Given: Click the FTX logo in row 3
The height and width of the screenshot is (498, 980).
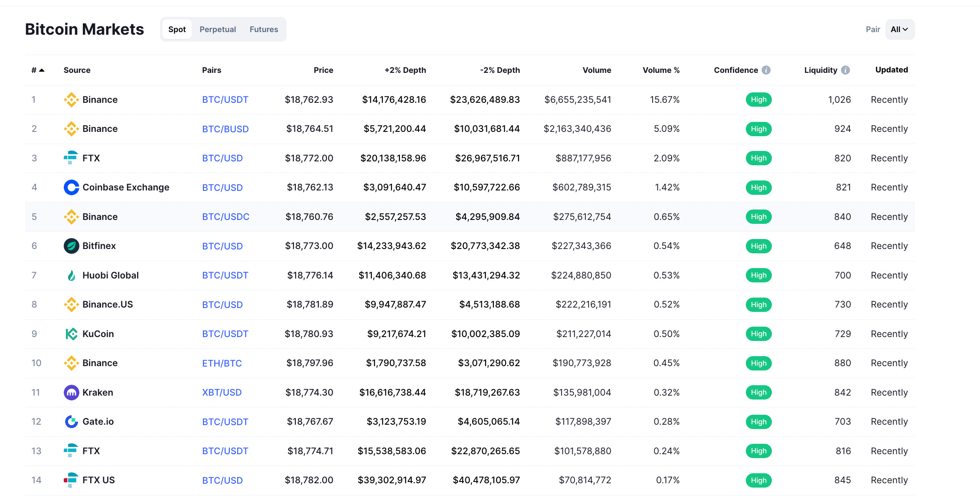Looking at the screenshot, I should 71,158.
